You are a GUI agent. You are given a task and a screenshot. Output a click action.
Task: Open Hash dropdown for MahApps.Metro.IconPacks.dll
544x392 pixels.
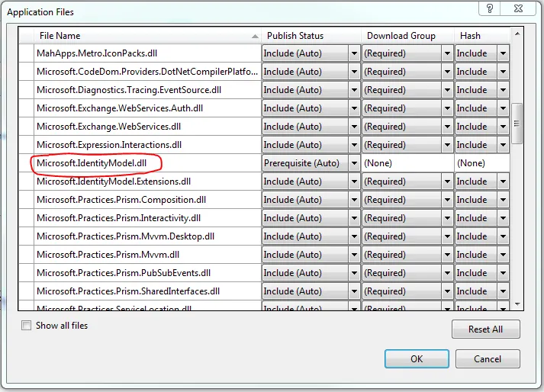point(503,53)
